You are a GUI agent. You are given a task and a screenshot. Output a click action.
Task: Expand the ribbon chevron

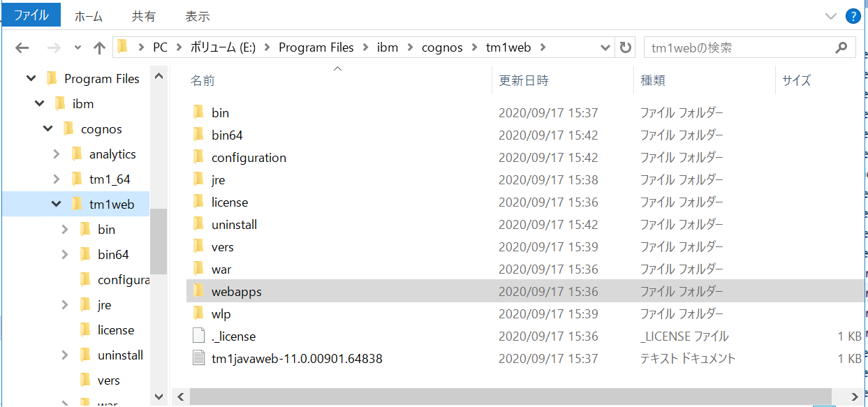[830, 16]
